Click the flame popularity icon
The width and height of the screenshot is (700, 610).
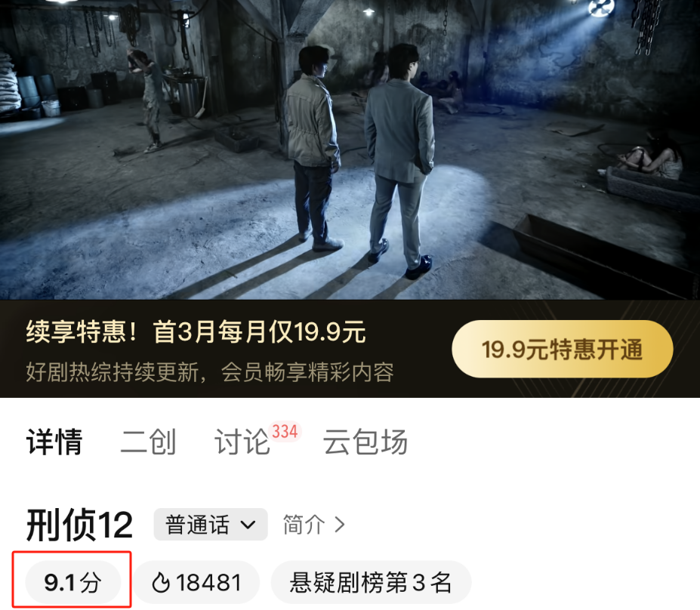tap(161, 582)
